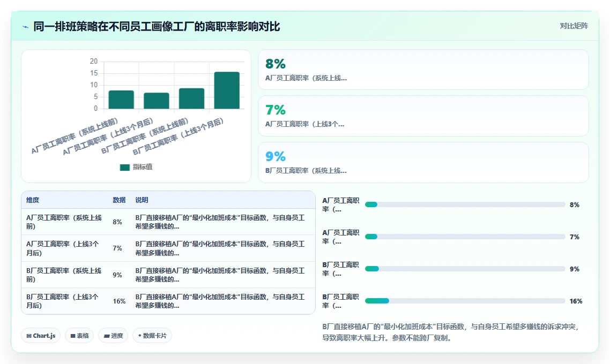Click table cell A厂员工离职率（系统上线前）
The height and width of the screenshot is (364, 610).
pos(64,222)
